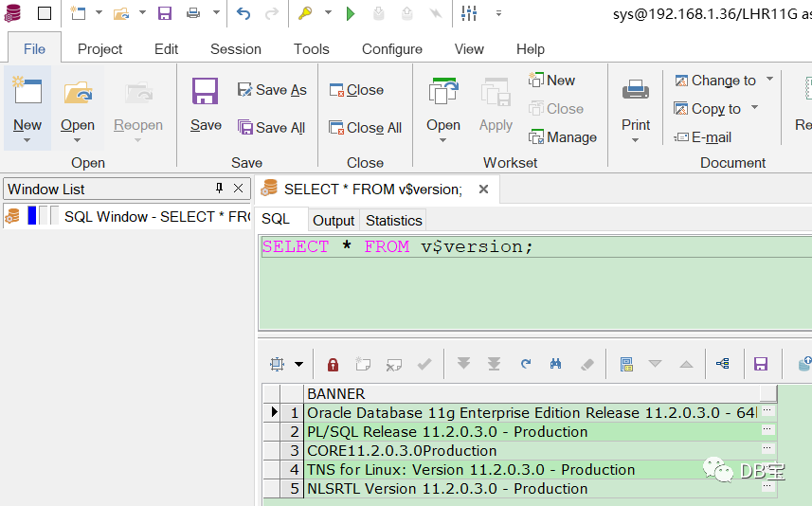
Task: Close the Window List panel
Action: pyautogui.click(x=238, y=189)
